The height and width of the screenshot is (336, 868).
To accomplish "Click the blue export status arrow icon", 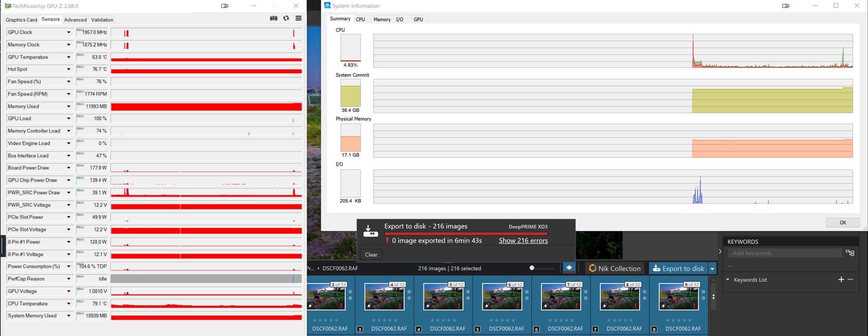I will (x=569, y=268).
